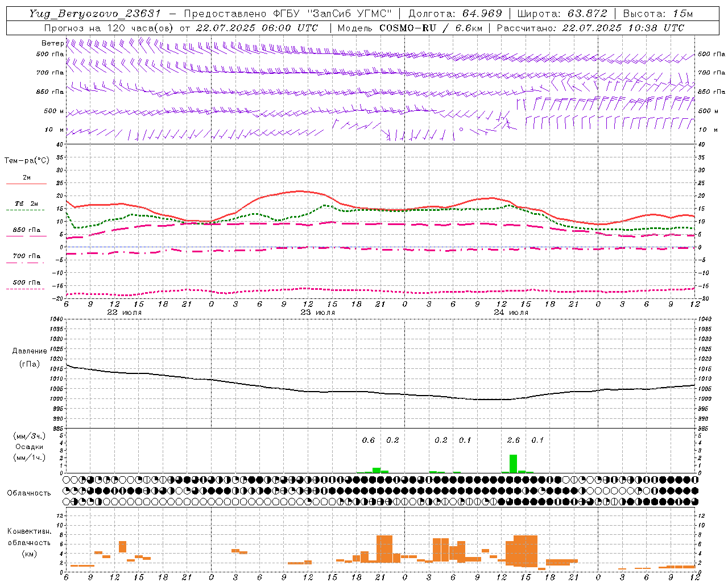Click the Td 2м legend label
728x582 pixels.
pyautogui.click(x=26, y=203)
